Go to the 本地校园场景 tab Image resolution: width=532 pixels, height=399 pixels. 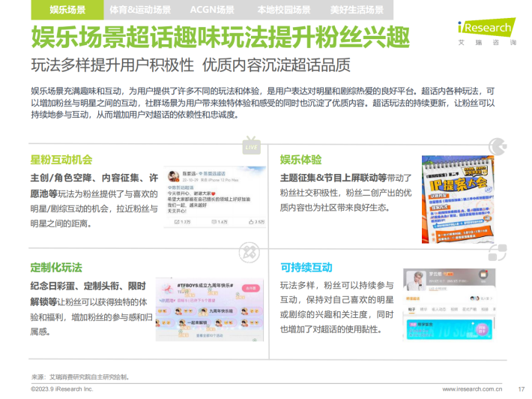(284, 10)
